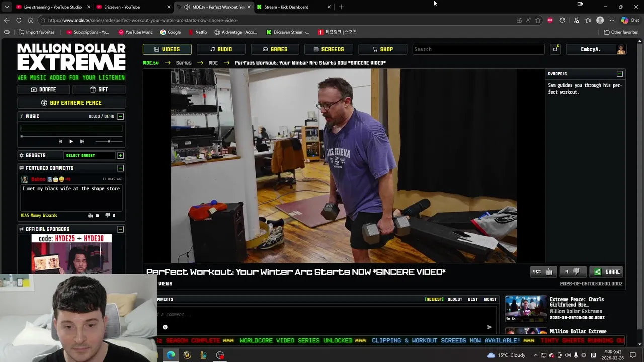
Task: Switch to Ericseven YouTube browser tab
Action: [x=132, y=7]
